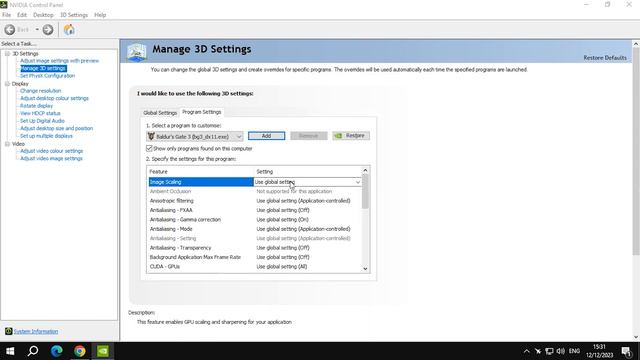640x360 pixels.
Task: Open the notification center icon
Action: [x=627, y=351]
